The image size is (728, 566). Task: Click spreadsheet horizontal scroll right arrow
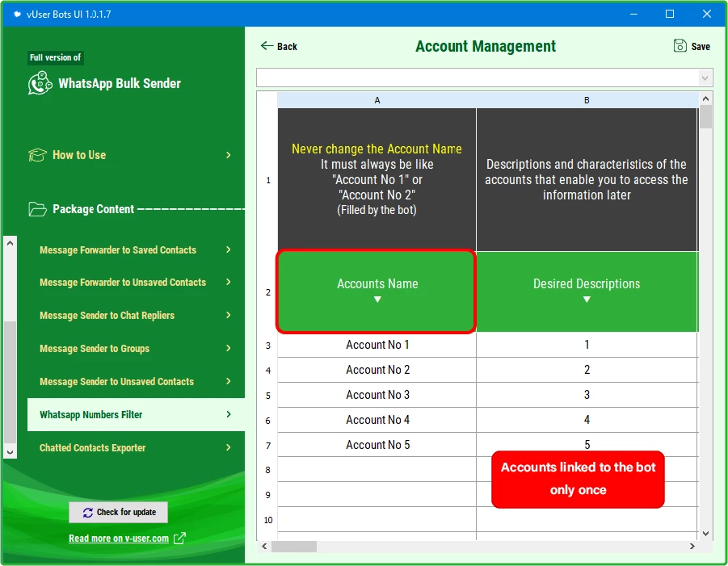click(692, 547)
